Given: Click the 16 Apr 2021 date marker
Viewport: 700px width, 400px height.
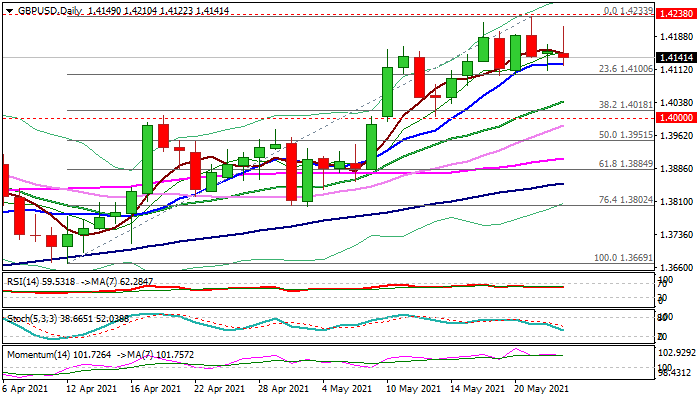Looking at the screenshot, I should coord(156,389).
